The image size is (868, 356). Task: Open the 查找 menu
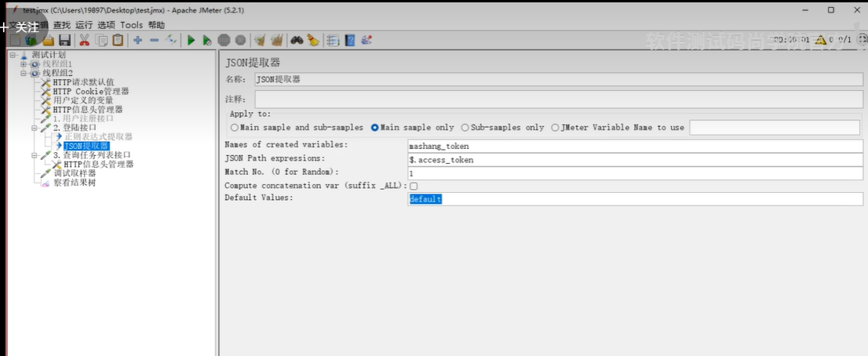click(62, 25)
